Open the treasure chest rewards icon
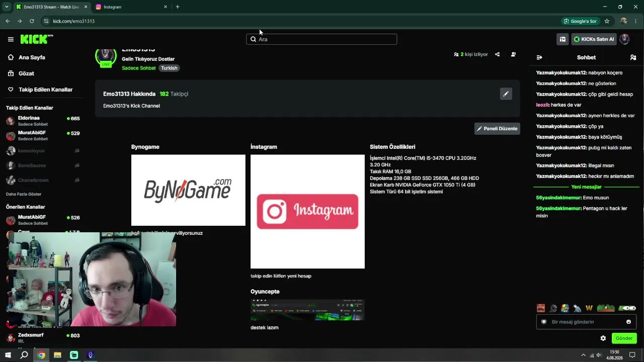 [562, 39]
